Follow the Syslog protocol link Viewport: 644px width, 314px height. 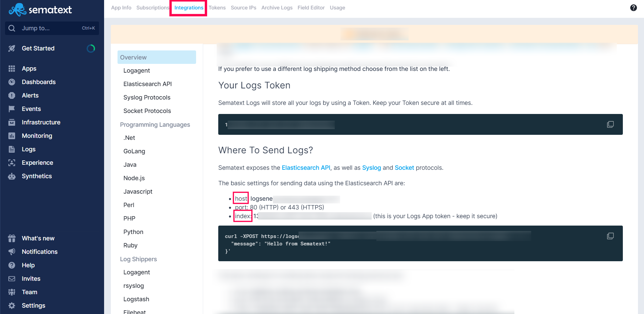[x=371, y=168]
